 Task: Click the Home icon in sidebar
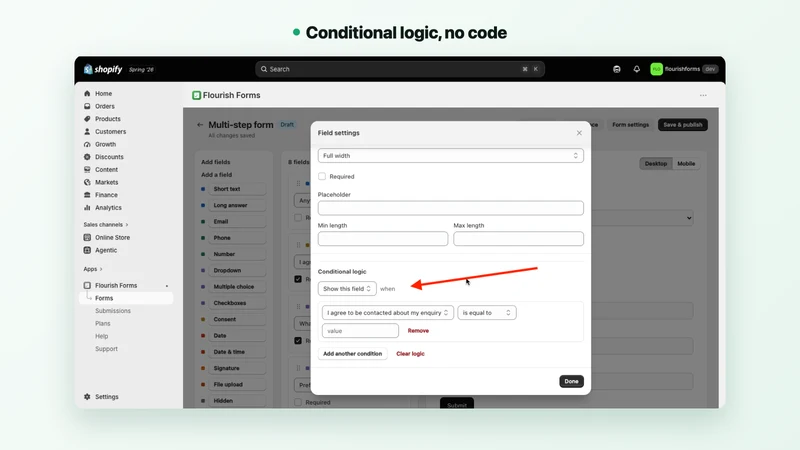[x=87, y=93]
